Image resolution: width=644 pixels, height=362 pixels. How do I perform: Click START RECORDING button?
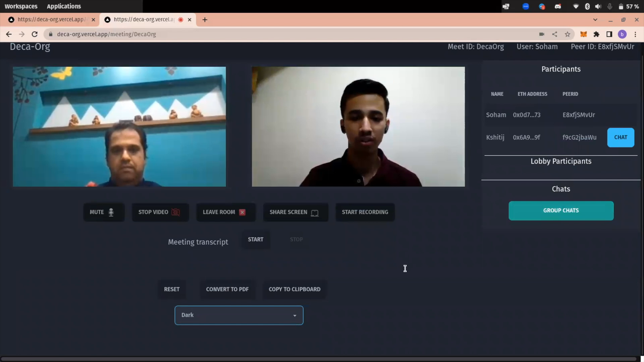[365, 212]
